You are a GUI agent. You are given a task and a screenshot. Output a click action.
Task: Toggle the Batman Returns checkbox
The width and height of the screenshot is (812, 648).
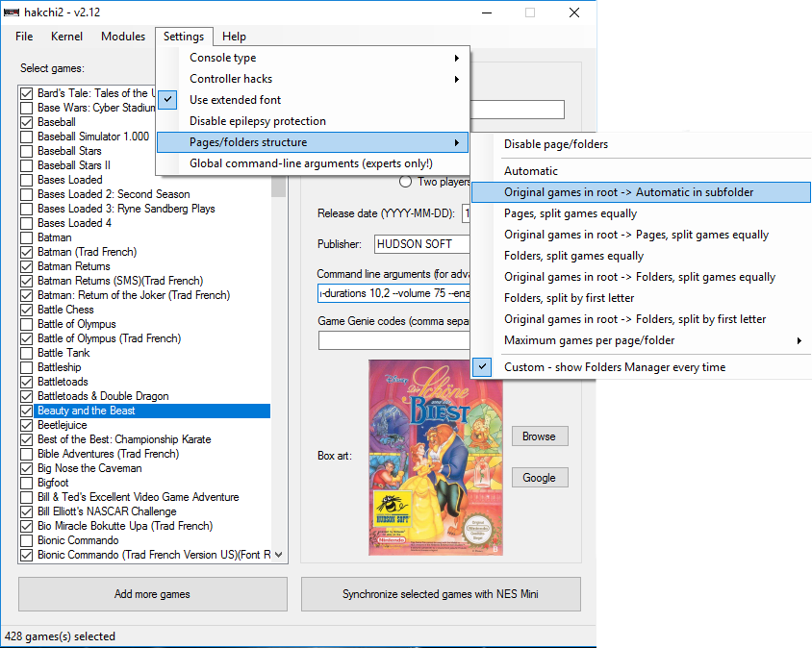coord(26,266)
